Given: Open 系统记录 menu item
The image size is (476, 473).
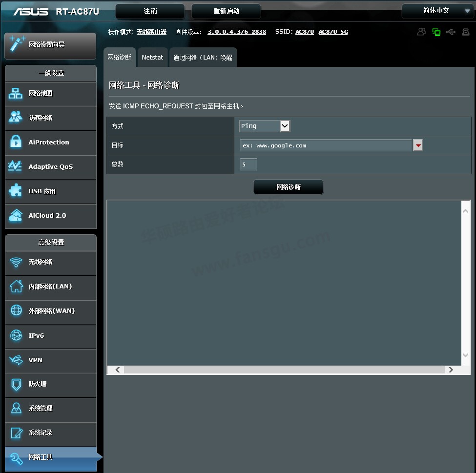Looking at the screenshot, I should [x=51, y=434].
